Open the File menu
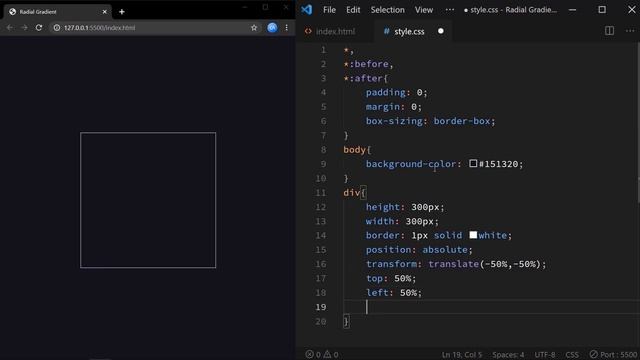 (329, 10)
